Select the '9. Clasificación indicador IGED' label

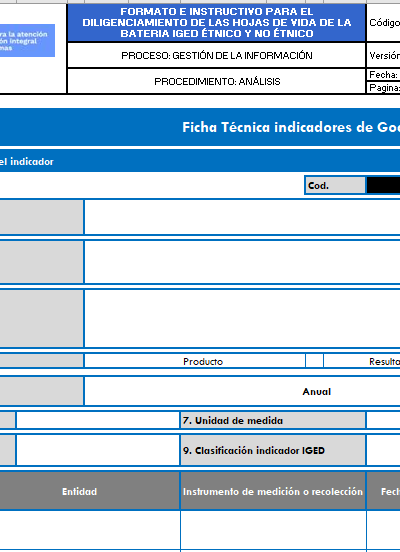[273, 450]
